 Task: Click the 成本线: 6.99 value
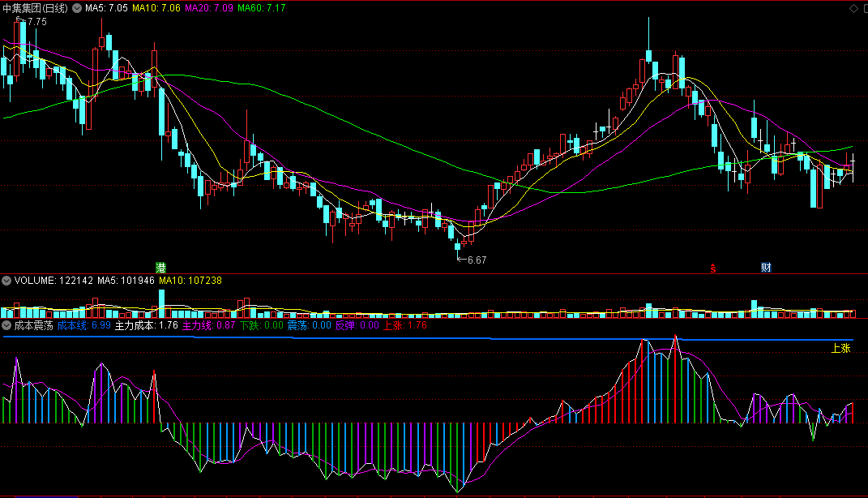(84, 326)
